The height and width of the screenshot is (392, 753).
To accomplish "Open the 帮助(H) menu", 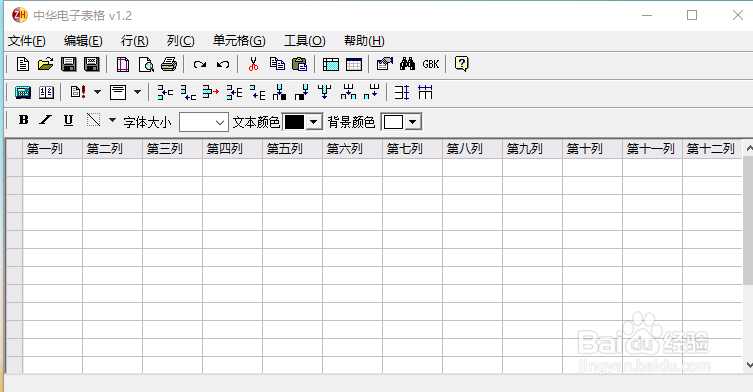I will [364, 41].
